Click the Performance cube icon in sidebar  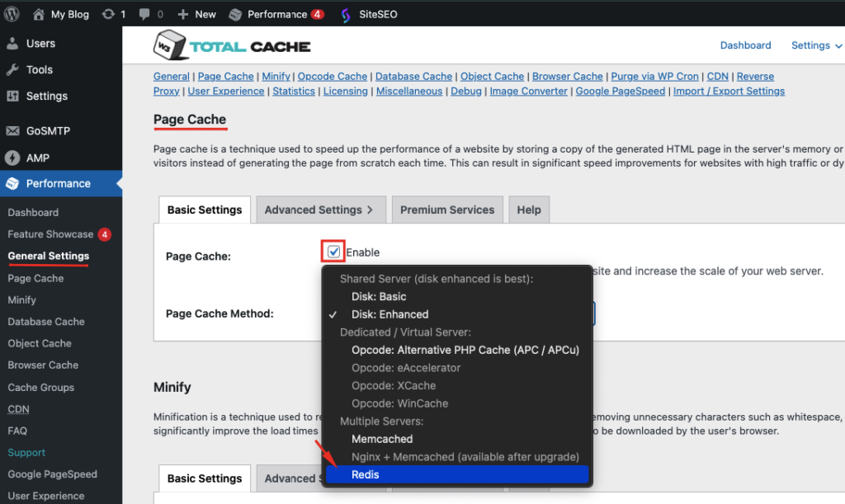point(12,184)
